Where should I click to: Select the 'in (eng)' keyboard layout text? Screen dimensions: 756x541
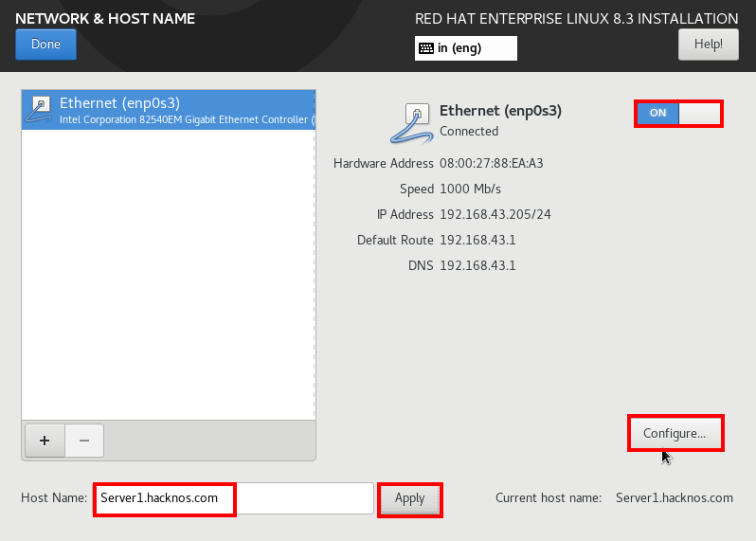coord(459,48)
